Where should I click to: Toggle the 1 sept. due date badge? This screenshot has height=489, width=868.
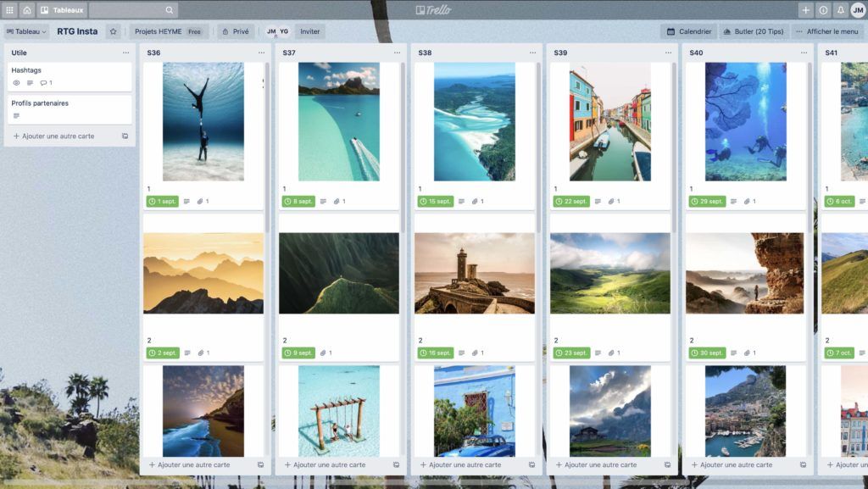point(162,202)
